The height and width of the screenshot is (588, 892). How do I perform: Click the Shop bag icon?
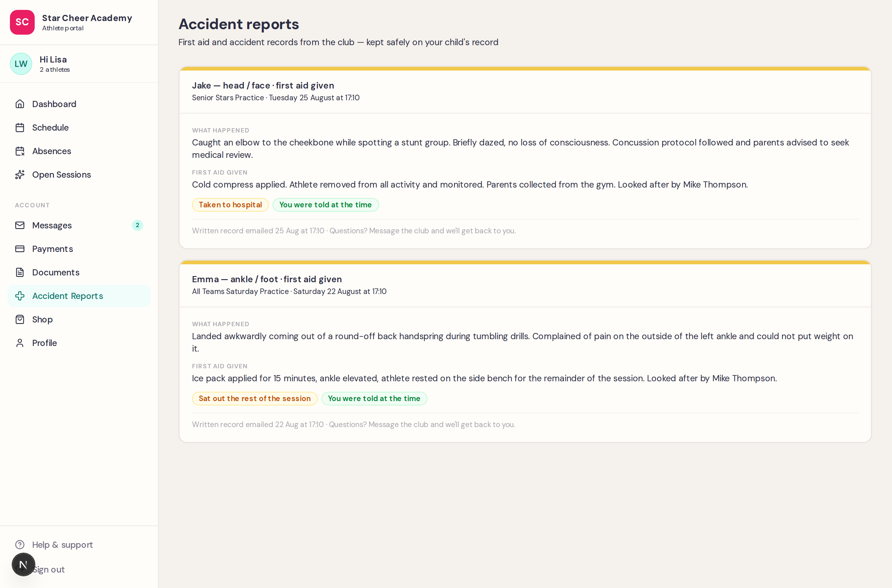(x=20, y=319)
